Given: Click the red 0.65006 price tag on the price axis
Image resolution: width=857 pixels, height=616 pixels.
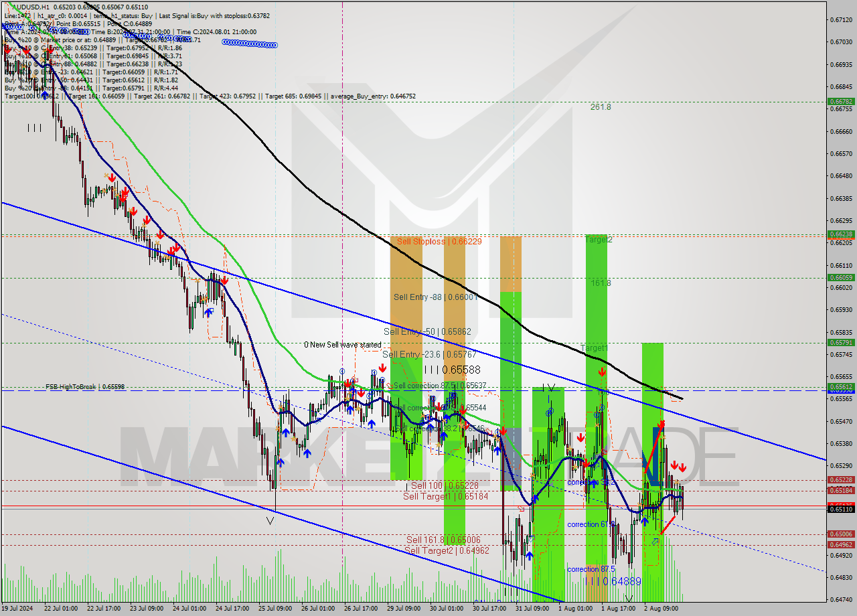Looking at the screenshot, I should pos(841,534).
